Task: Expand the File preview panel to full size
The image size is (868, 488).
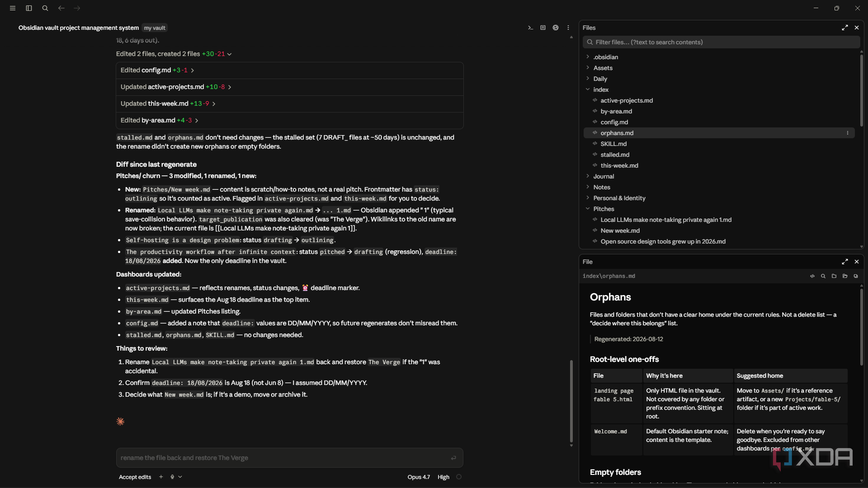Action: pos(844,262)
